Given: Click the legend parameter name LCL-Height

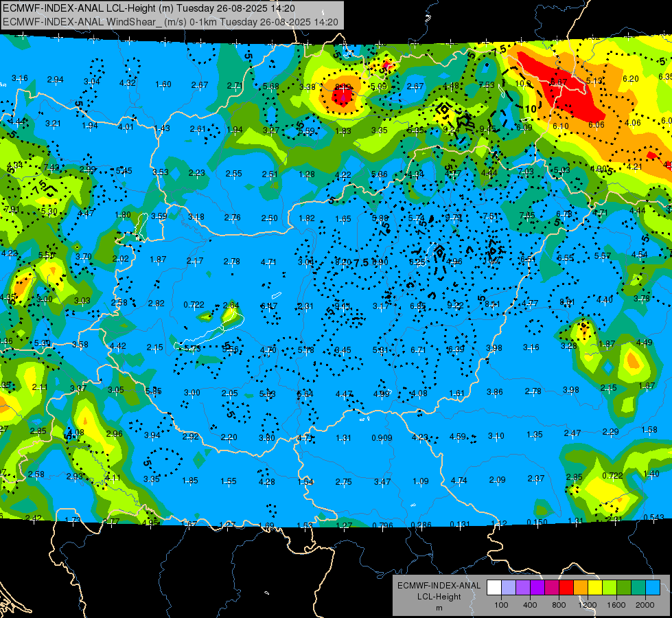Looking at the screenshot, I should (439, 597).
